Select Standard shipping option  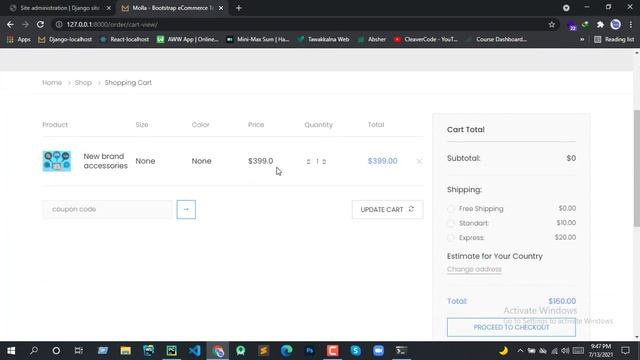(x=451, y=223)
